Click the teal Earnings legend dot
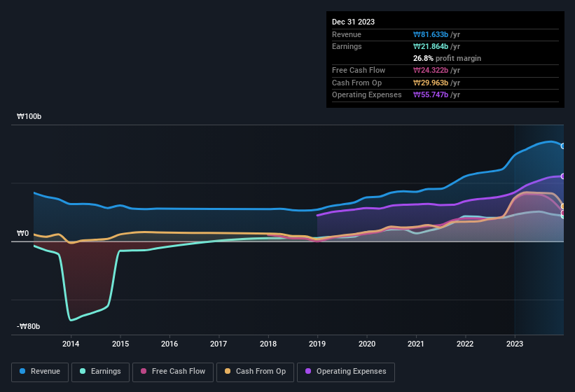The image size is (575, 392). pos(83,372)
